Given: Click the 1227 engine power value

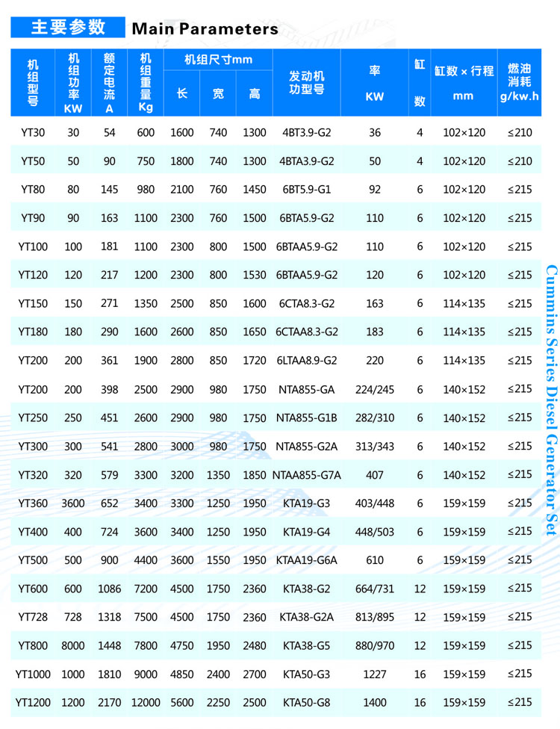Looking at the screenshot, I should pos(375,674).
